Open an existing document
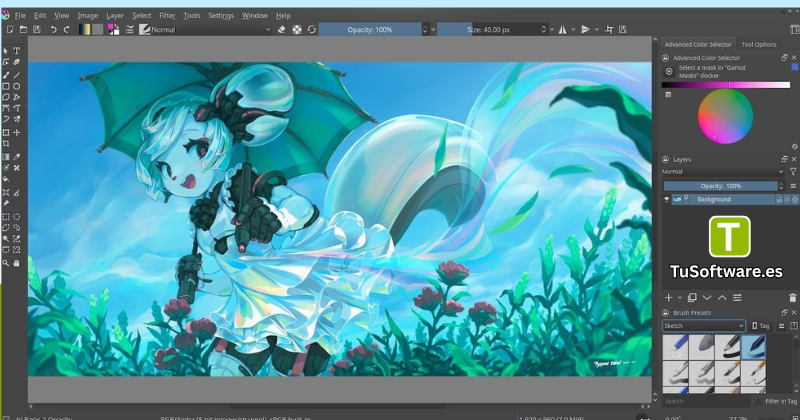 coord(23,30)
